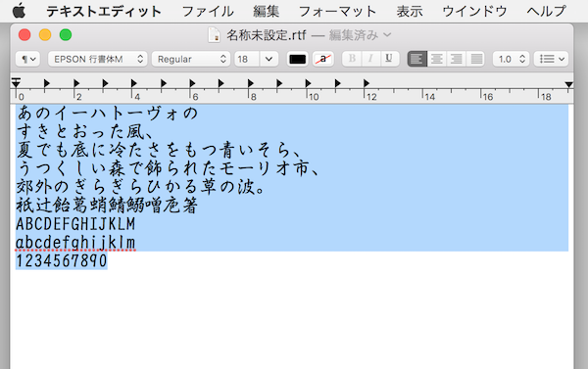The width and height of the screenshot is (588, 369).
Task: Minimize the window with the yellow button
Action: (45, 35)
